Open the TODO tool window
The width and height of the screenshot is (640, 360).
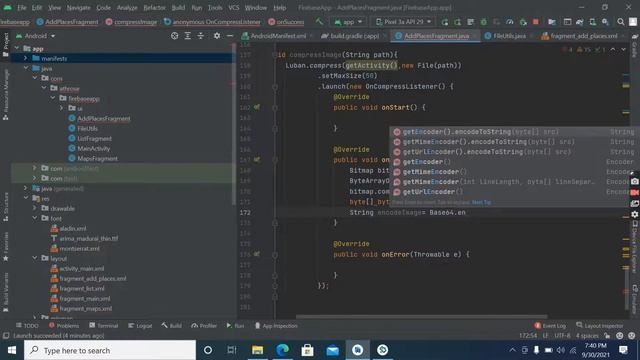click(27, 326)
